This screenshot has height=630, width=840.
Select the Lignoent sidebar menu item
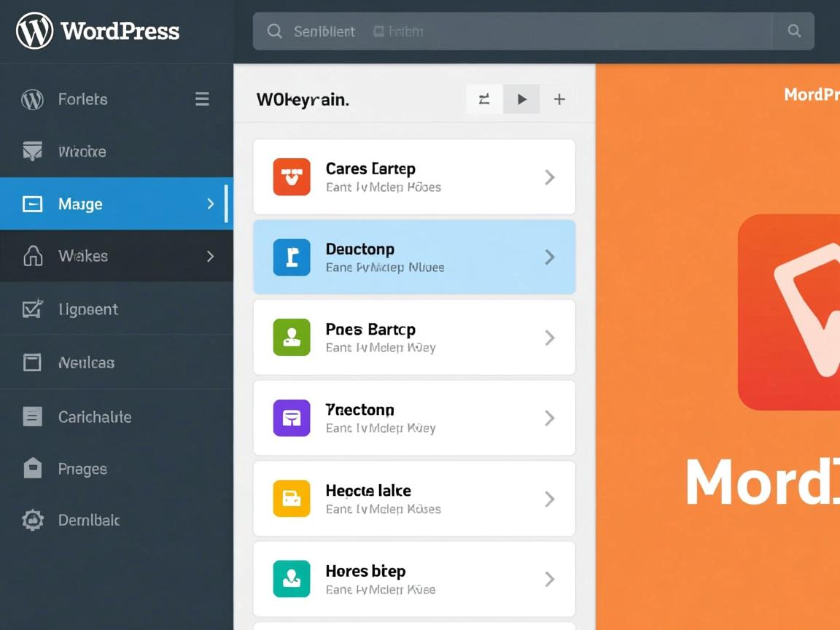click(x=87, y=309)
